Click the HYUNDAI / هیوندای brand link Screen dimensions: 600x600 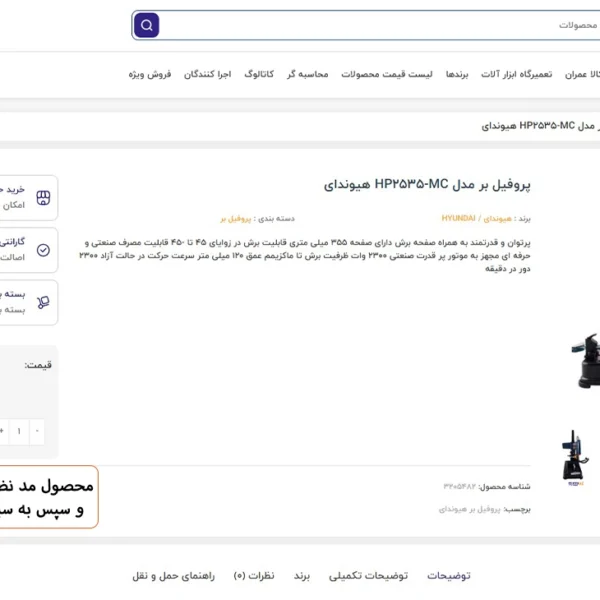coord(476,218)
